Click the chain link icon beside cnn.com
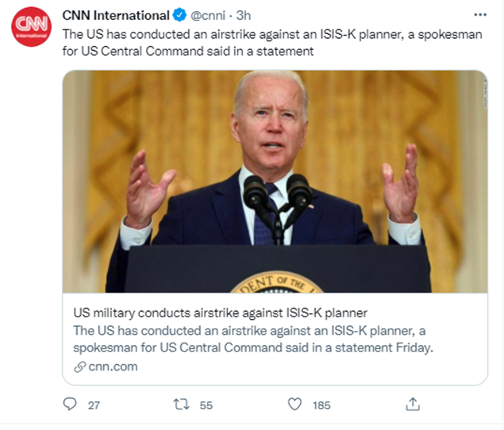The height and width of the screenshot is (430, 504). pyautogui.click(x=79, y=367)
